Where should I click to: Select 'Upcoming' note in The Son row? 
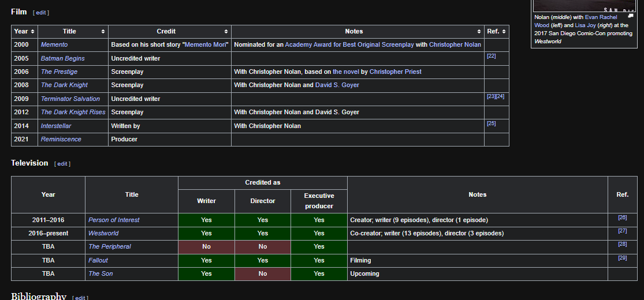coord(364,273)
